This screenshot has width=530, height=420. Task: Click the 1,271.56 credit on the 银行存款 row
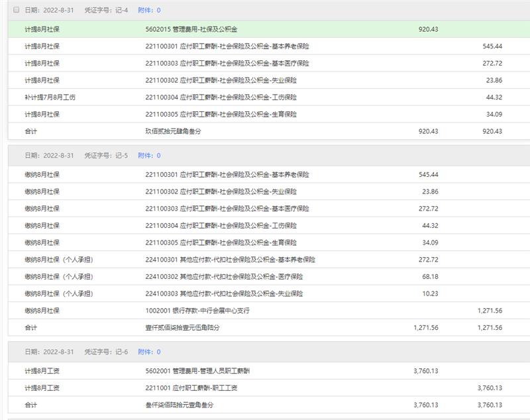pyautogui.click(x=490, y=310)
